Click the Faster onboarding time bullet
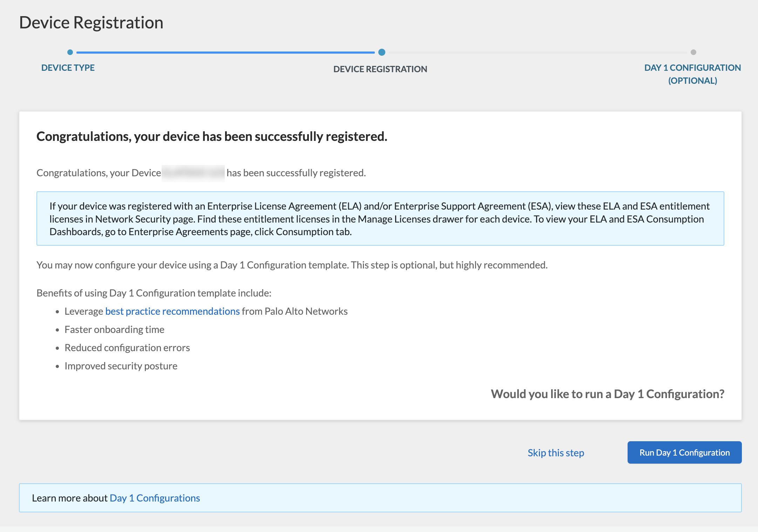 [x=114, y=329]
